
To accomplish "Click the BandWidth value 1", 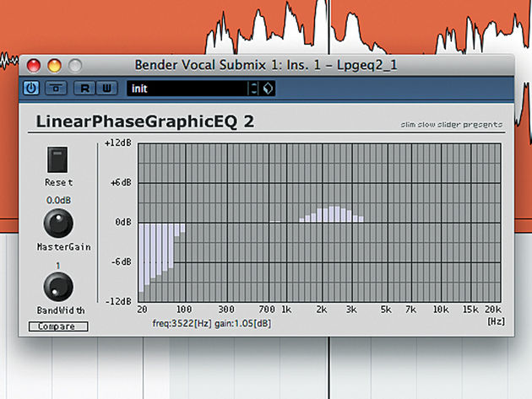I will [x=58, y=265].
